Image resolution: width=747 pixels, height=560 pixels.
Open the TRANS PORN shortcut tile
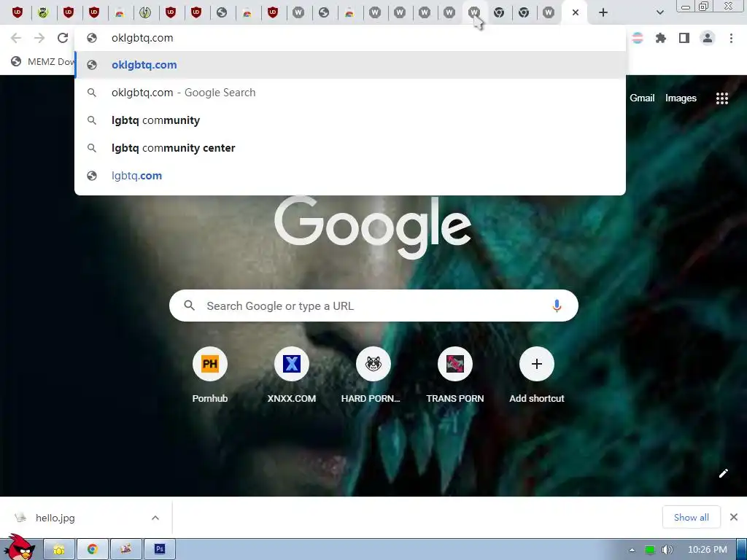(455, 375)
